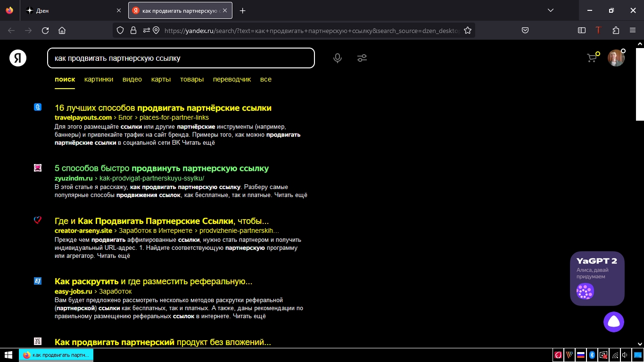Click the zyuzindm.ru domain link
The height and width of the screenshot is (362, 644).
(x=74, y=178)
